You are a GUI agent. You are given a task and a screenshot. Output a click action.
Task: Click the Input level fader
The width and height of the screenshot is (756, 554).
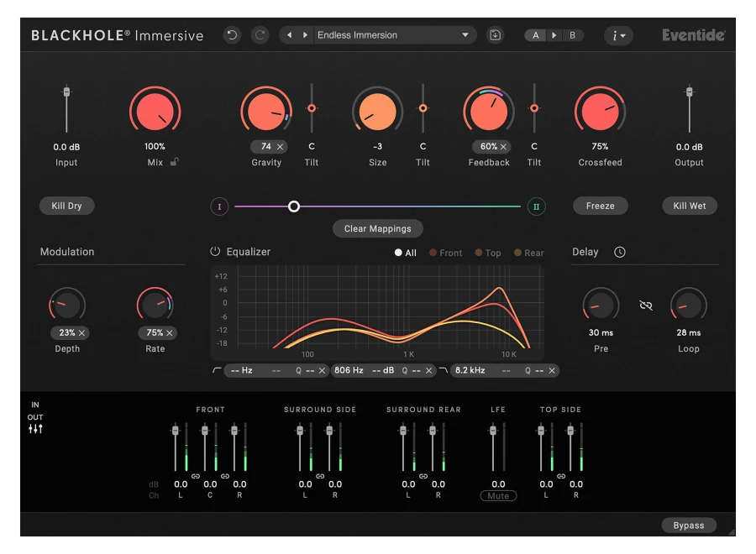[x=66, y=91]
